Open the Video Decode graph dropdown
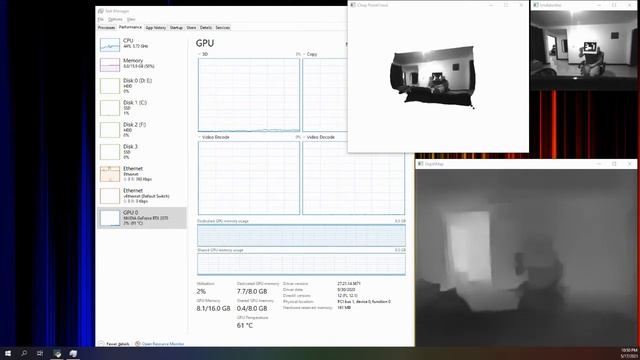The image size is (640, 360). [x=304, y=137]
